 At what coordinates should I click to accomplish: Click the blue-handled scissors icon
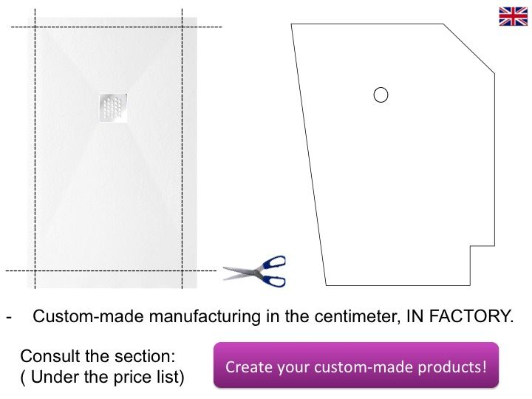point(254,271)
